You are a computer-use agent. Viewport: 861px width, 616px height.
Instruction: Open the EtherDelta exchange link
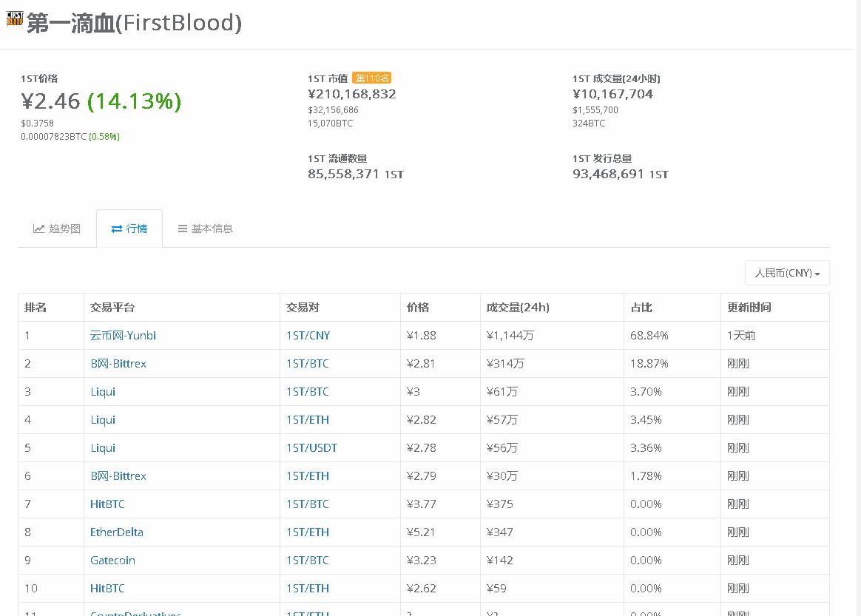(117, 532)
